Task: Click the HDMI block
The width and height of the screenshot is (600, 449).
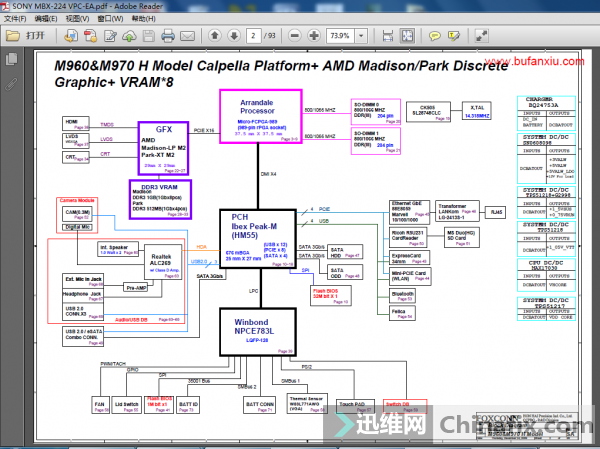Action: tap(76, 123)
